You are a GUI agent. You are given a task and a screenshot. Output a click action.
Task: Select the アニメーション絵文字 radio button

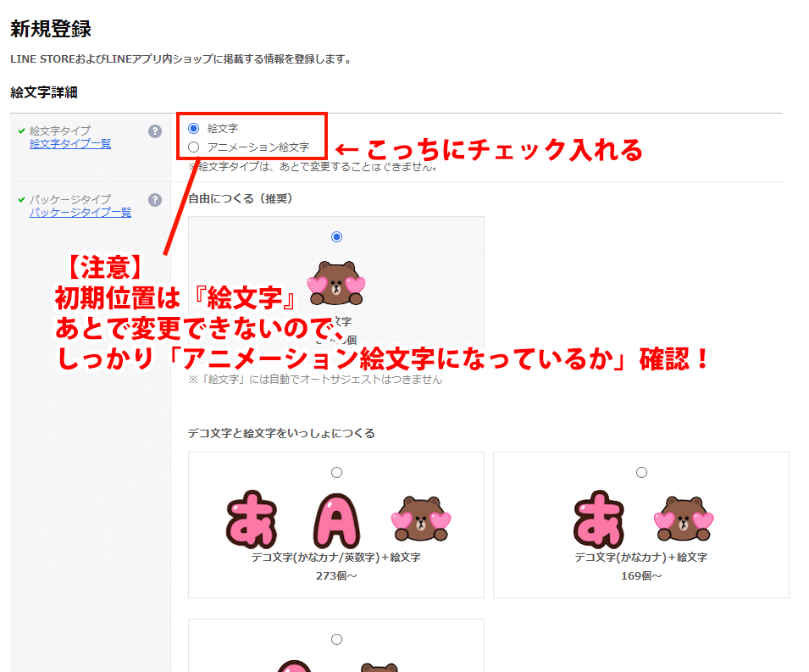coord(193,147)
